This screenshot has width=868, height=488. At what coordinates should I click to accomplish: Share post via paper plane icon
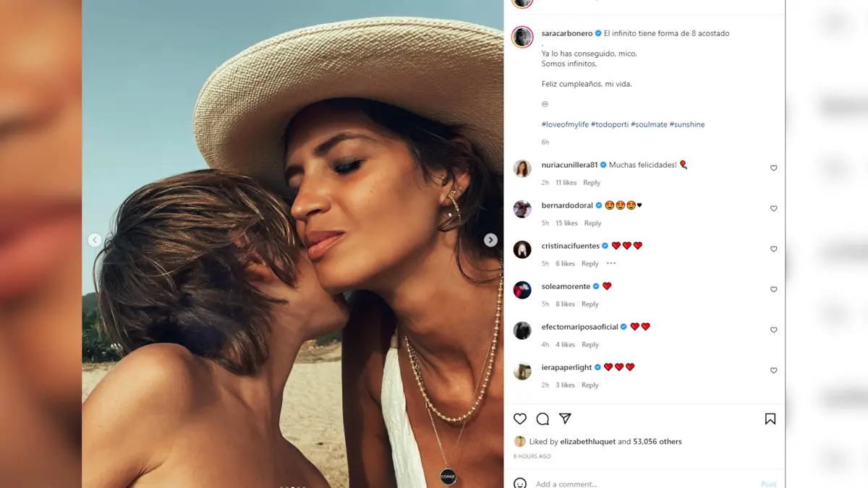[x=566, y=419]
